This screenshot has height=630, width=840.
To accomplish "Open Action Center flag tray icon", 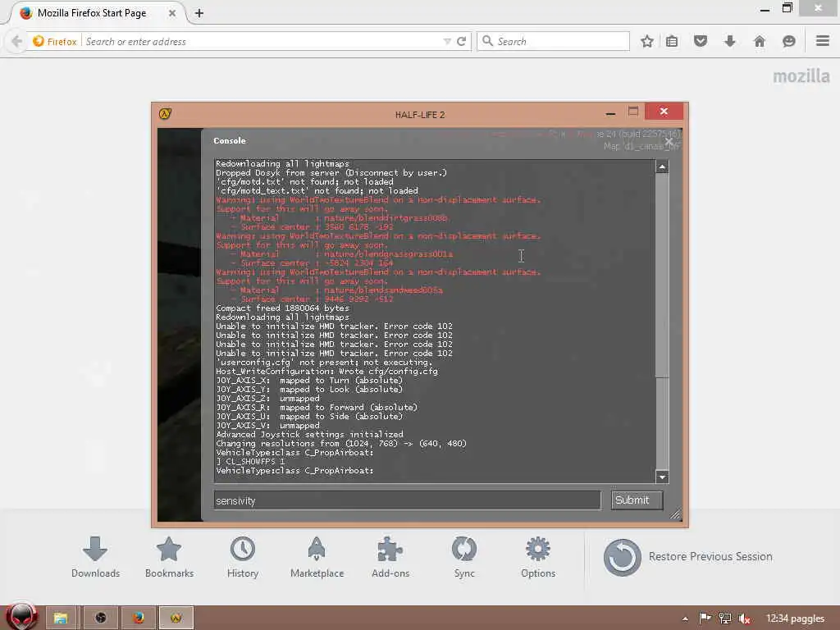I will click(705, 619).
